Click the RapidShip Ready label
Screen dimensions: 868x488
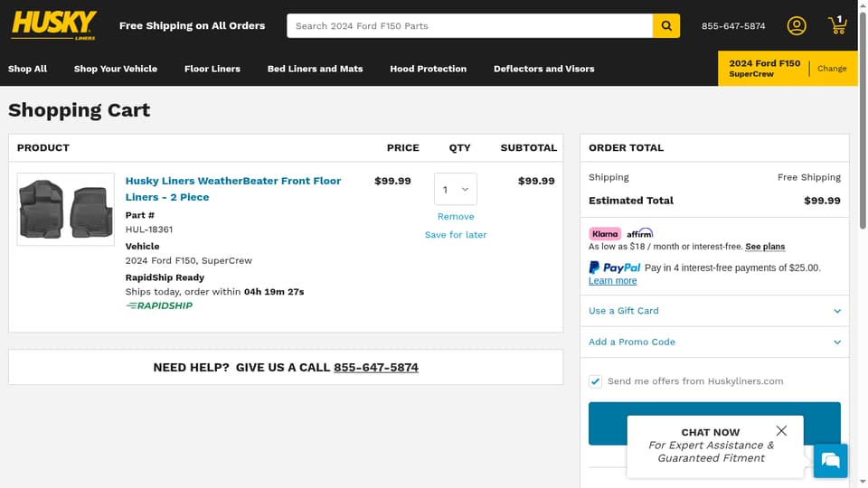tap(165, 277)
